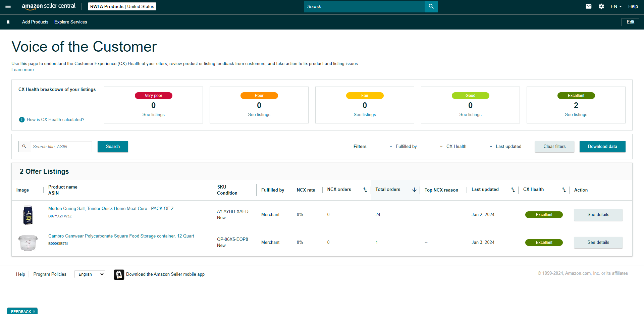Image resolution: width=644 pixels, height=314 pixels.
Task: Click the bookmark flag icon
Action: pos(8,22)
